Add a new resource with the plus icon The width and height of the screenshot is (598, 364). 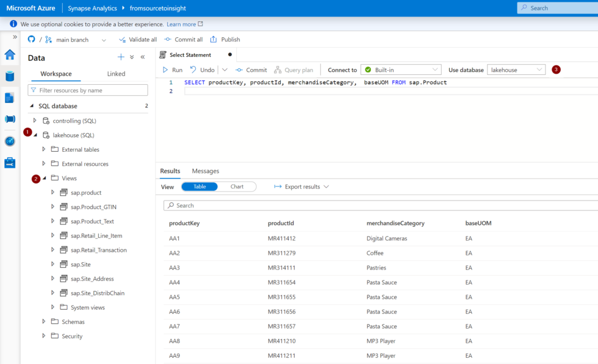[121, 57]
